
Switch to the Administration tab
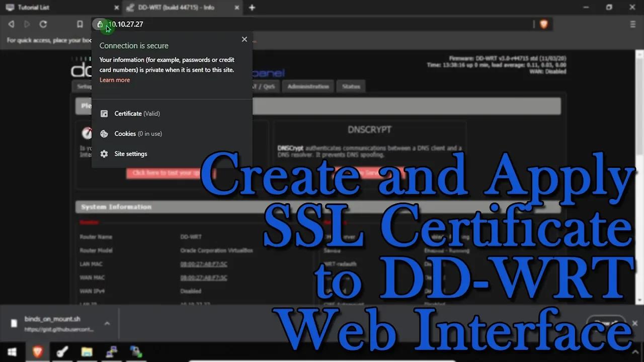click(307, 86)
